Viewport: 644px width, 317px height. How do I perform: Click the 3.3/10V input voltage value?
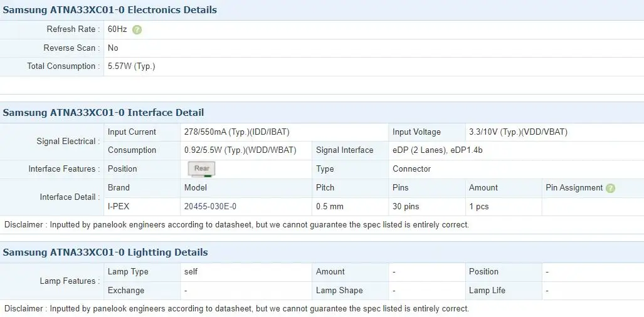pos(519,132)
